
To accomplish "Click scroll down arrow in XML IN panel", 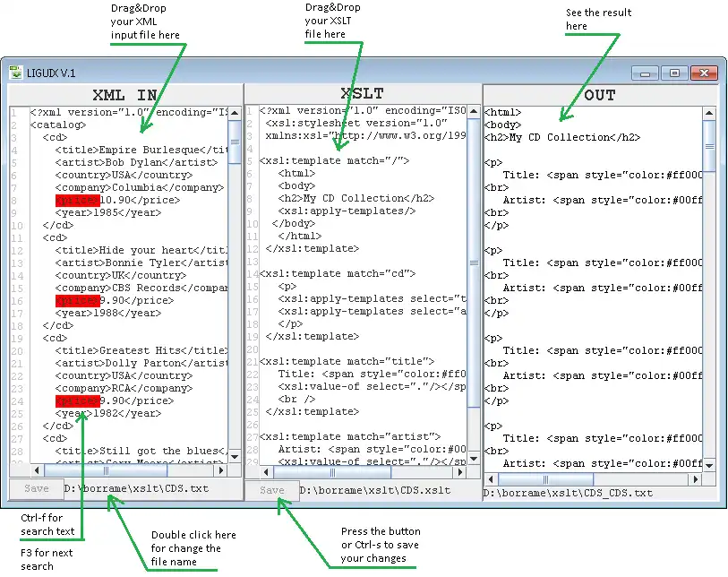I will (x=235, y=457).
